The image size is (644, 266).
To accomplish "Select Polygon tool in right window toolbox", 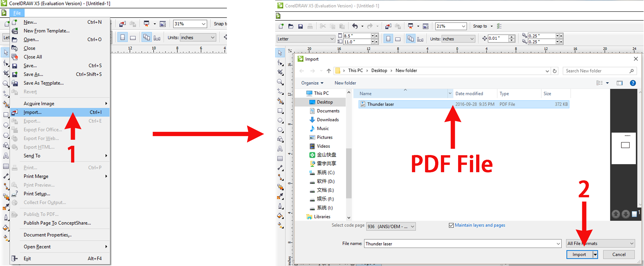I will (x=280, y=130).
